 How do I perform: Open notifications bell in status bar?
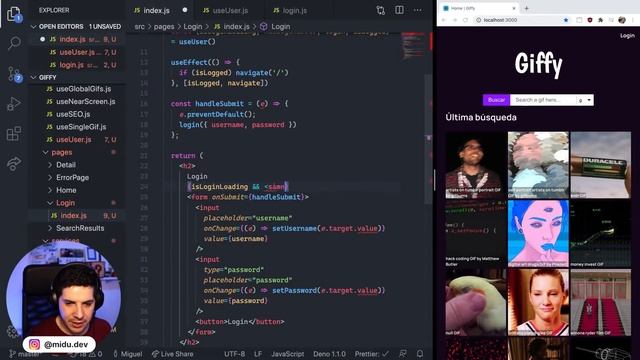420,353
